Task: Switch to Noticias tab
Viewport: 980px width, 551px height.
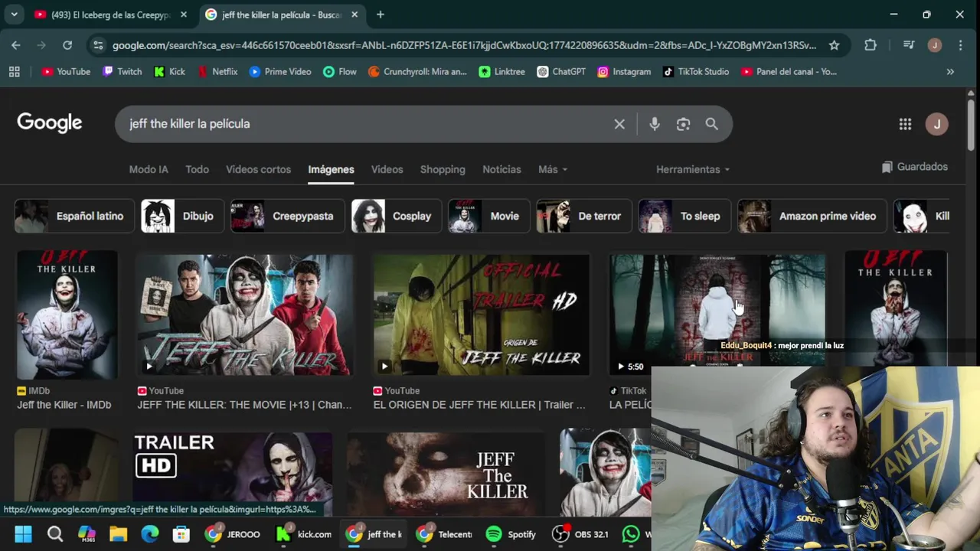Action: [x=501, y=169]
